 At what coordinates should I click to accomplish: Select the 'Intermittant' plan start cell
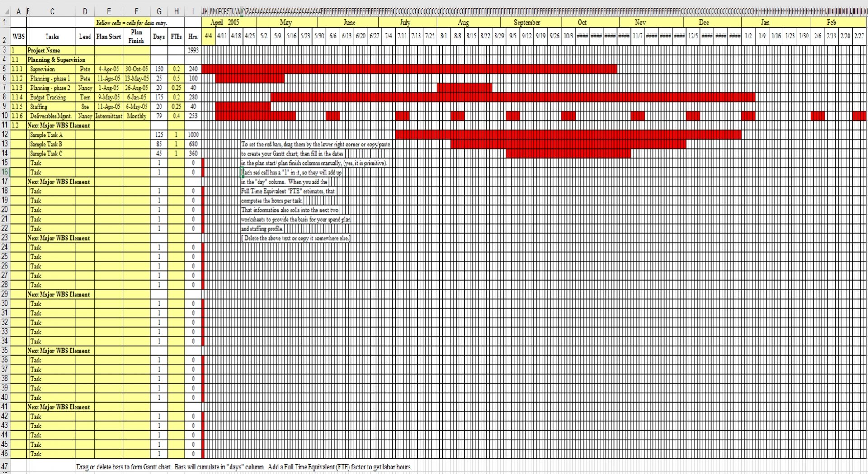108,116
